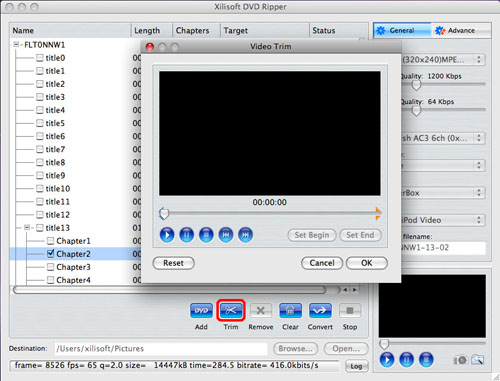Click the Browse... destination button

tap(295, 349)
